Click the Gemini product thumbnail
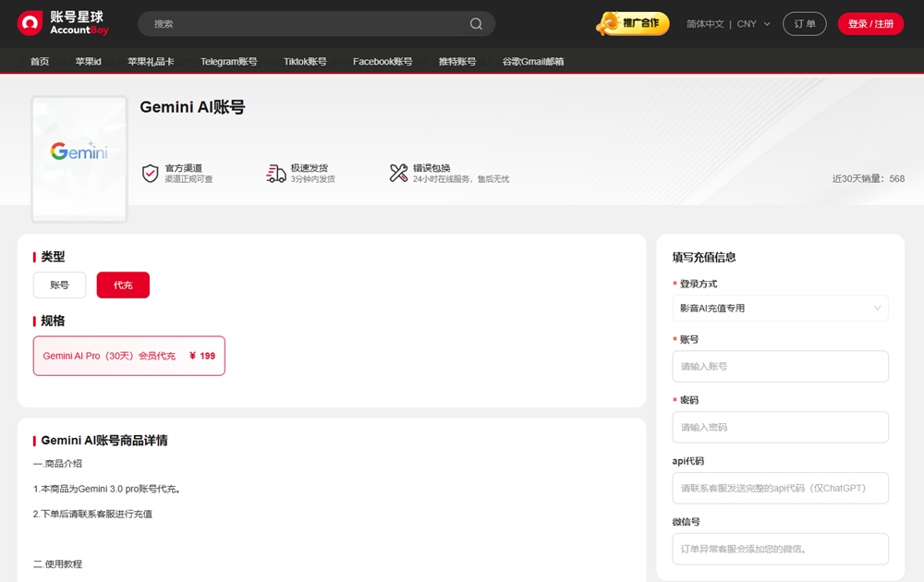Screen dimensions: 924x582 [x=79, y=159]
